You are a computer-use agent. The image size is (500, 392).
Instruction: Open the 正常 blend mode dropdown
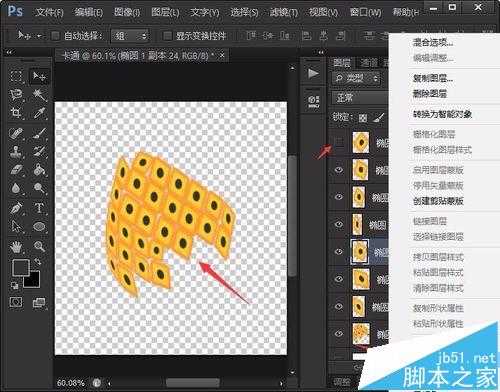[x=361, y=98]
